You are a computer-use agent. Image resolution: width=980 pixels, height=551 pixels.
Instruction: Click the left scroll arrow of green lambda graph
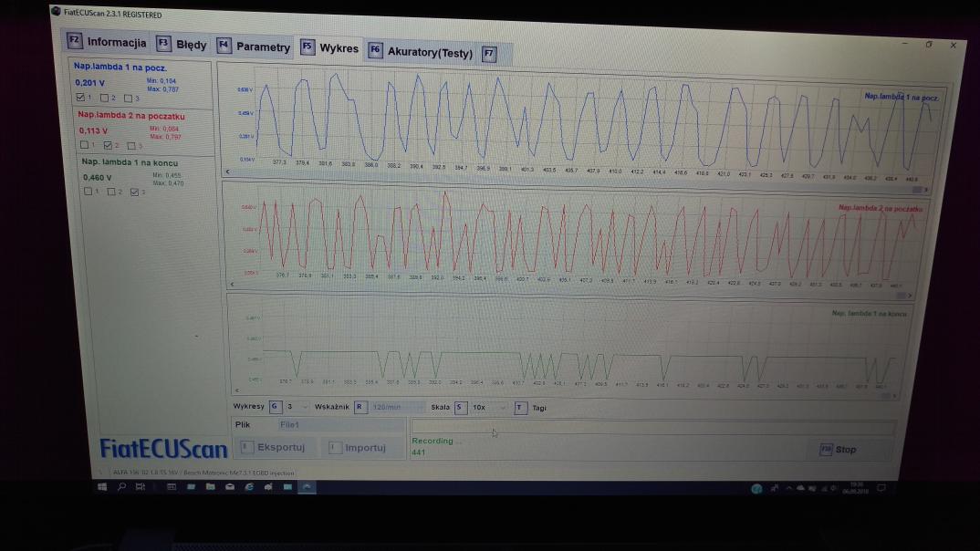click(x=236, y=390)
